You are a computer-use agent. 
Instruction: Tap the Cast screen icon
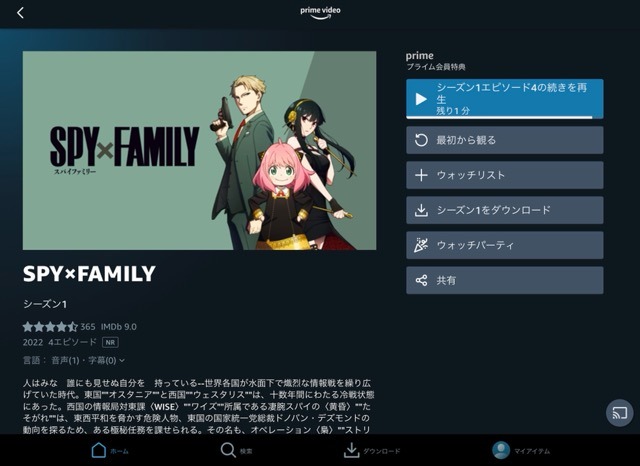[619, 413]
